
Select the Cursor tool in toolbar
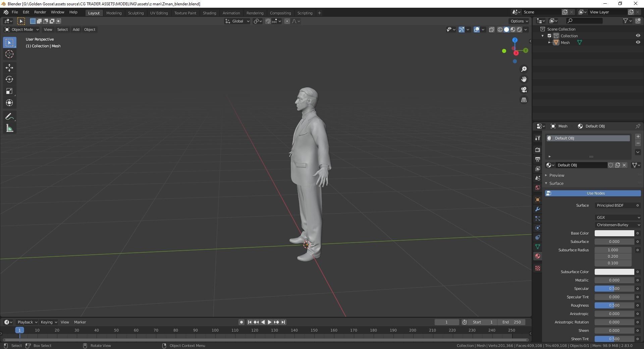coord(9,54)
